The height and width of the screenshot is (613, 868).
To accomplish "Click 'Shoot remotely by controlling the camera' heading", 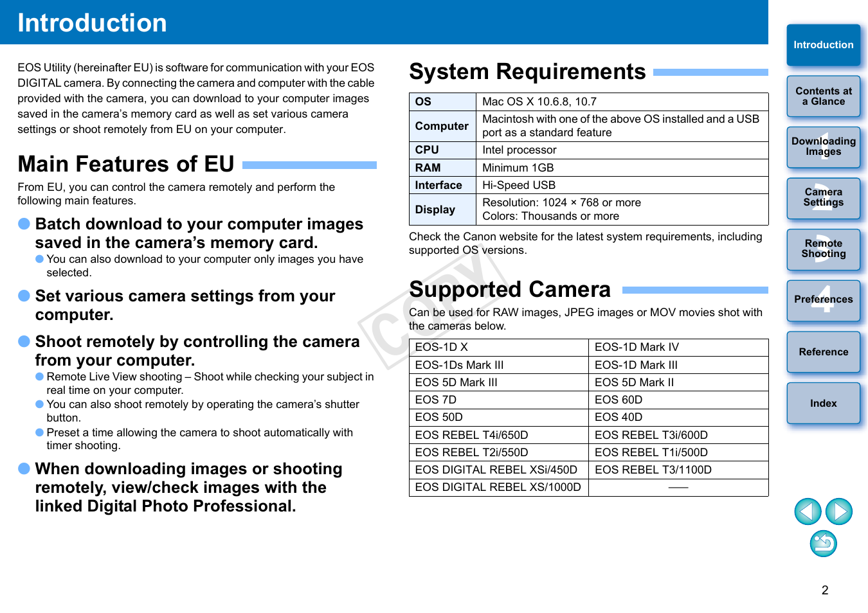I will [197, 351].
